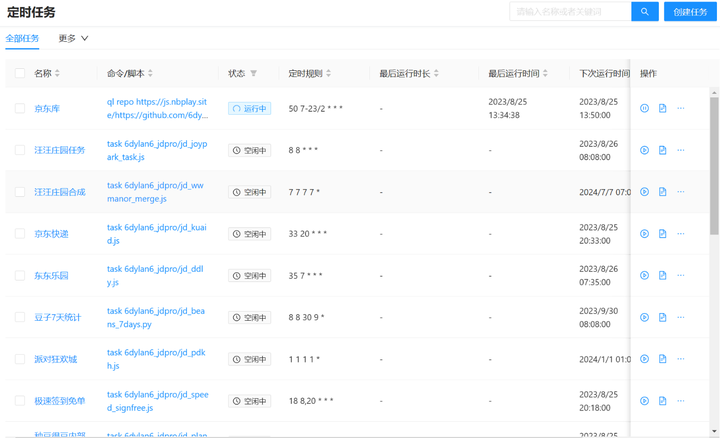Check the 极速签到免单 row checkbox

pyautogui.click(x=20, y=401)
